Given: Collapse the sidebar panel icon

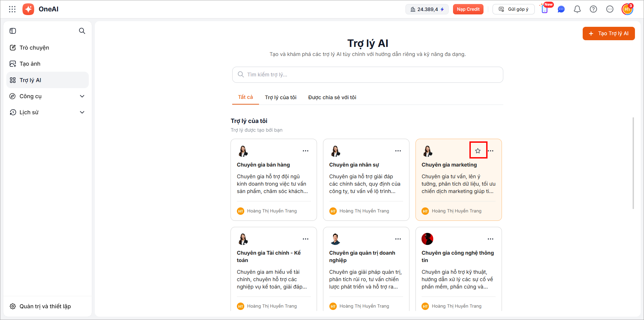Looking at the screenshot, I should click(x=13, y=31).
